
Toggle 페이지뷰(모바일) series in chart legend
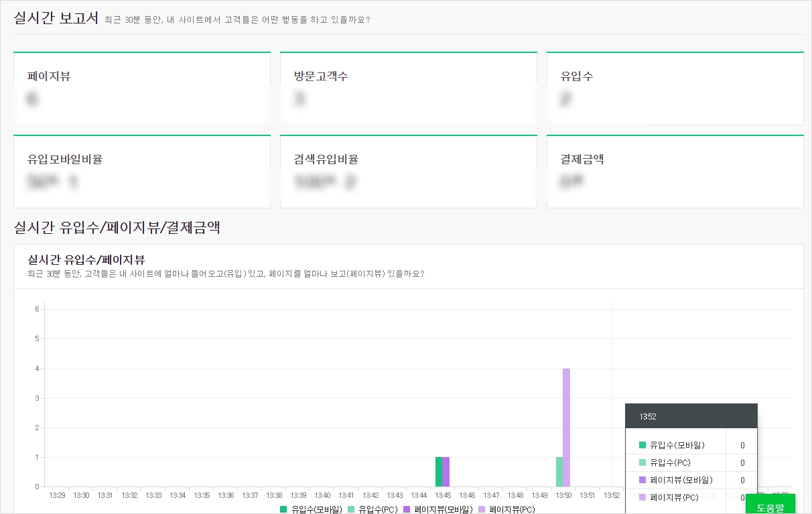pos(437,509)
